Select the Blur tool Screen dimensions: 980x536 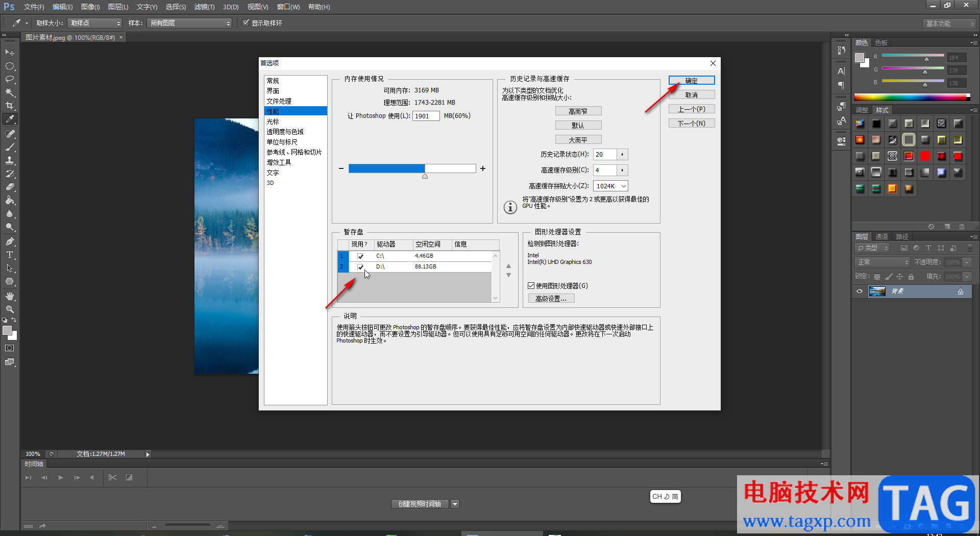pos(10,213)
